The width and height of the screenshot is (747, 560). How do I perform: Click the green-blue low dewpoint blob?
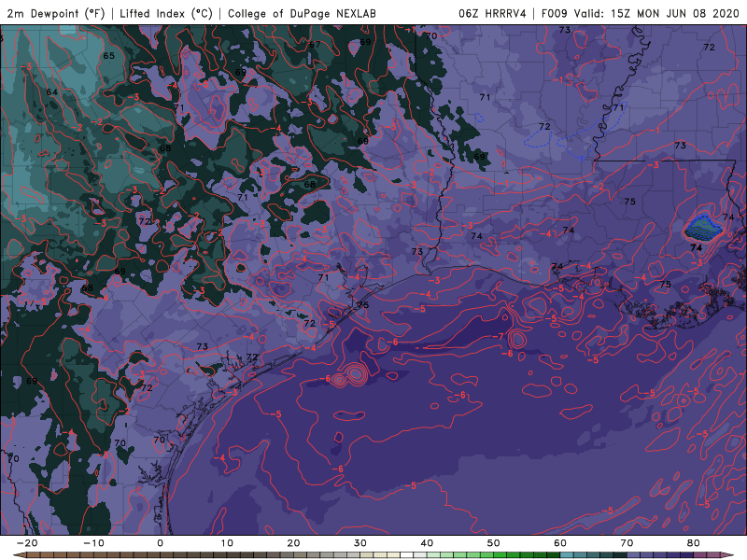[x=703, y=228]
